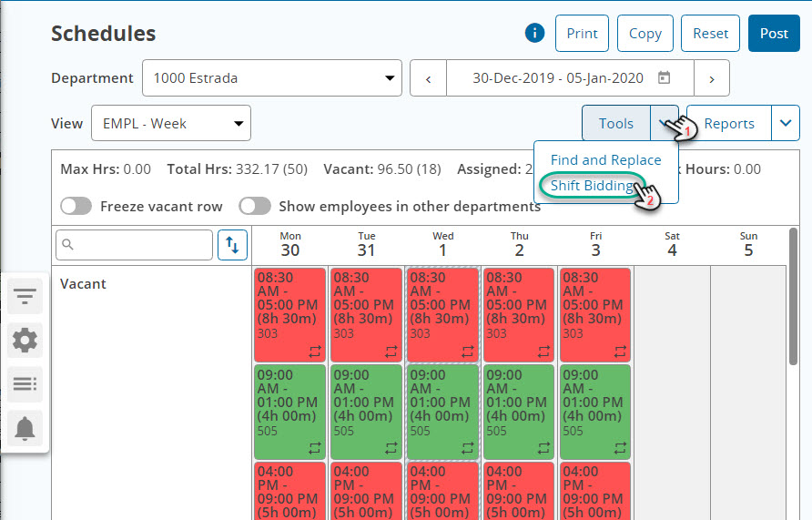812x520 pixels.
Task: Click the date range 30-Dec-2019 - 05-Jan-2020
Action: point(558,78)
